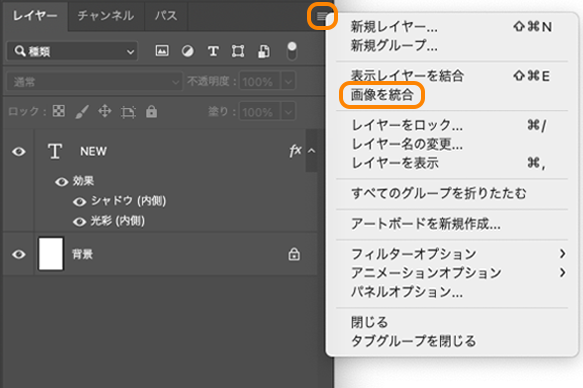Toggle visibility of 光彩 (内側) effect
The width and height of the screenshot is (583, 388).
(x=79, y=222)
